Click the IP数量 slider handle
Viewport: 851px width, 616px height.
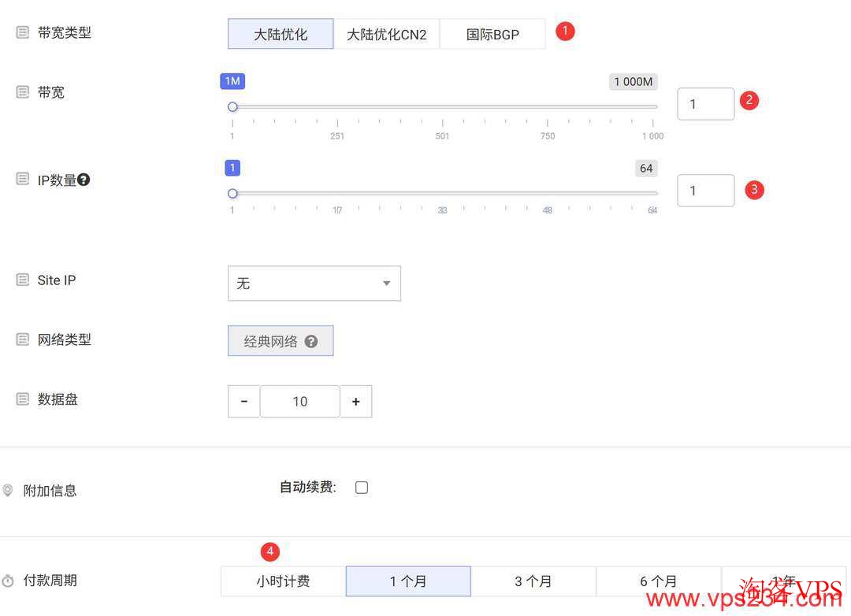[232, 193]
